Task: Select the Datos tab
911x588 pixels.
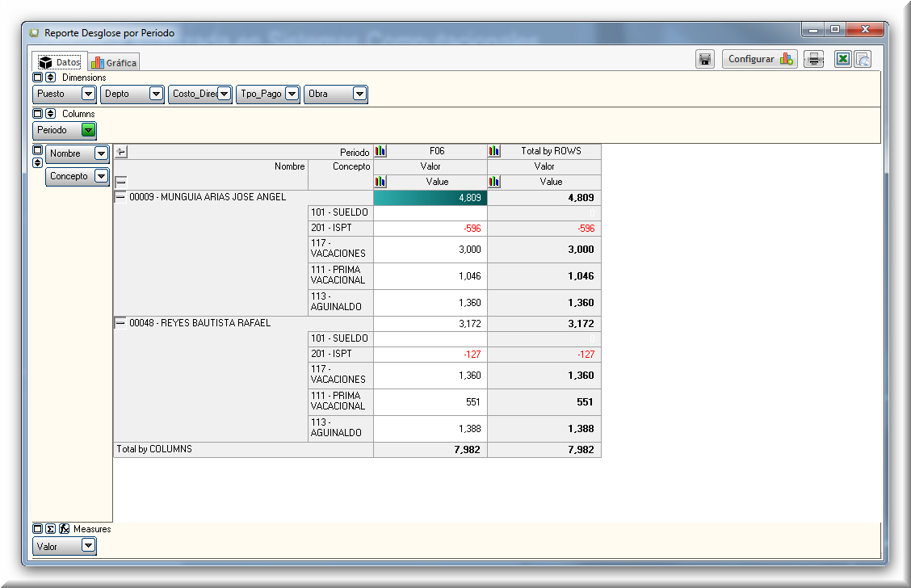Action: coord(60,62)
